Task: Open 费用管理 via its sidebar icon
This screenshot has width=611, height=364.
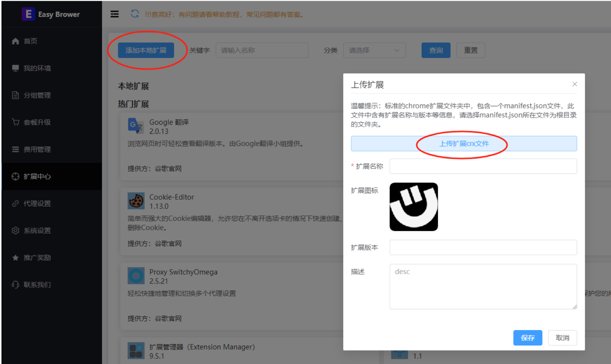Action: click(x=15, y=149)
